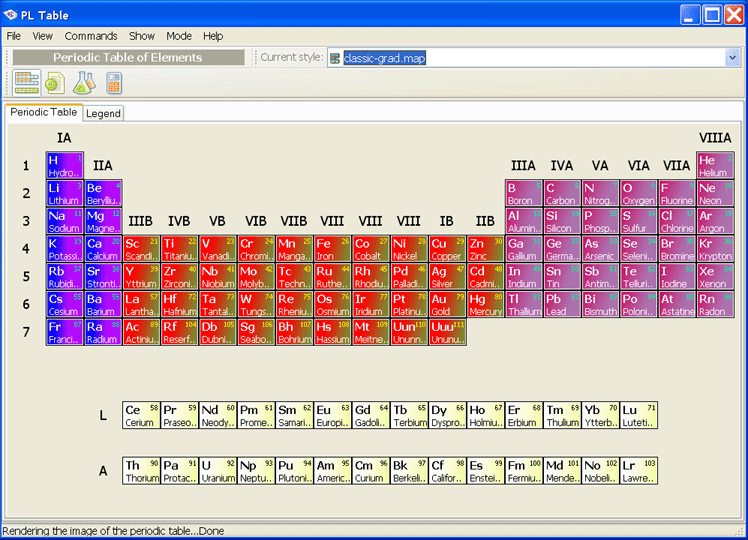
Task: Select the periodic table view toolbar icon
Action: click(26, 83)
